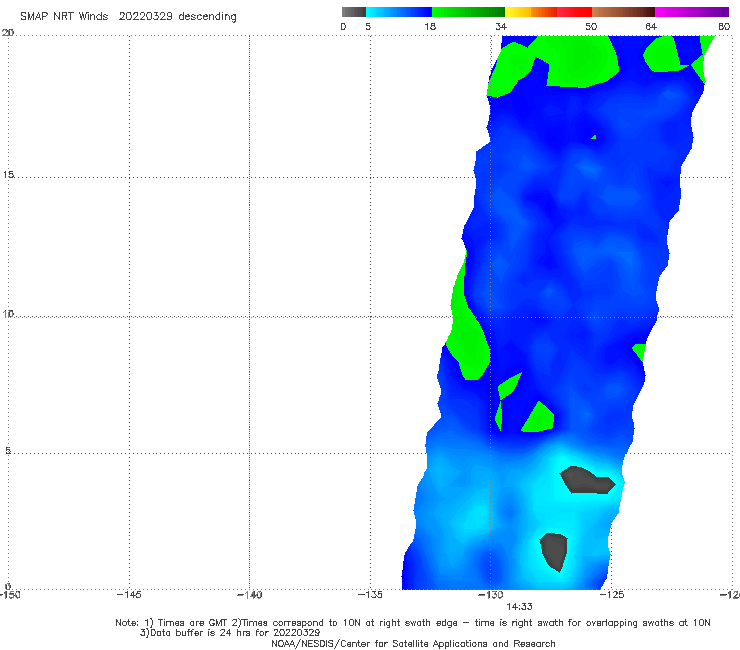The image size is (740, 650).
Task: Click the longitude label '-145'
Action: pos(129,595)
